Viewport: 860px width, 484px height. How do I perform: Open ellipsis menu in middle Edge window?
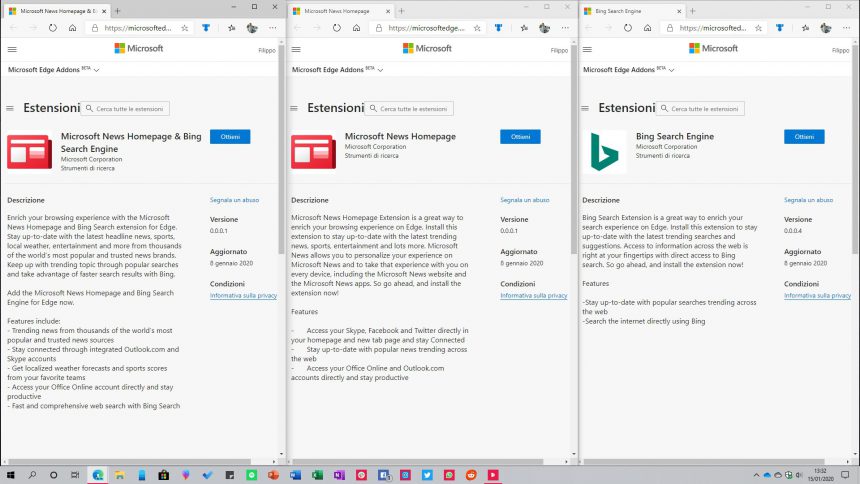pyautogui.click(x=565, y=27)
